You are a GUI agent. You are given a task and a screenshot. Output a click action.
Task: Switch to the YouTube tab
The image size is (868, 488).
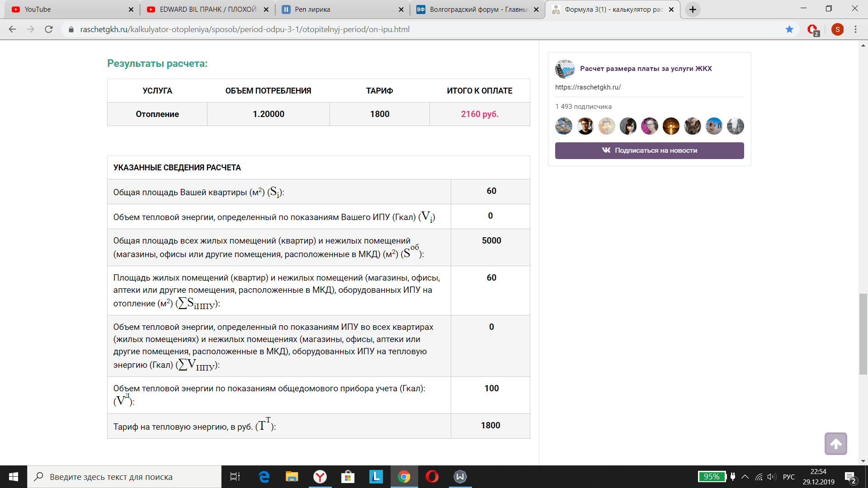pyautogui.click(x=68, y=9)
